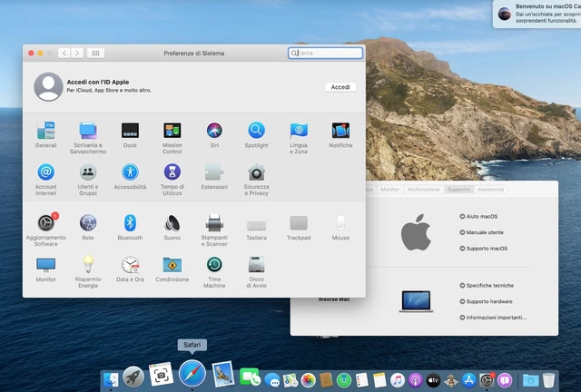Image resolution: width=581 pixels, height=392 pixels.
Task: Open the Aiuto macOS link
Action: pyautogui.click(x=478, y=216)
